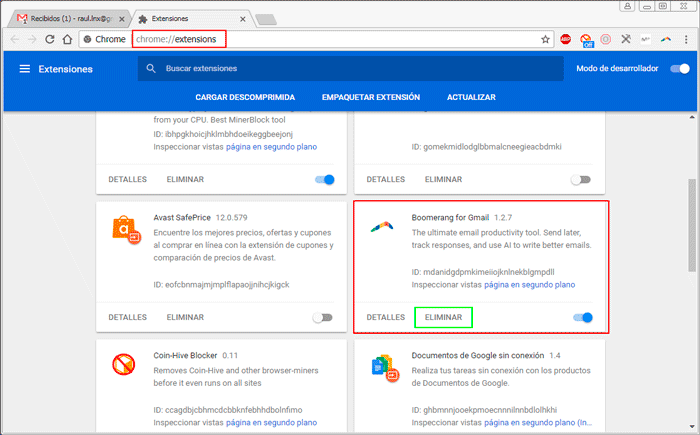700x435 pixels.
Task: Click the crossed pickaxes extension icon
Action: [x=626, y=39]
